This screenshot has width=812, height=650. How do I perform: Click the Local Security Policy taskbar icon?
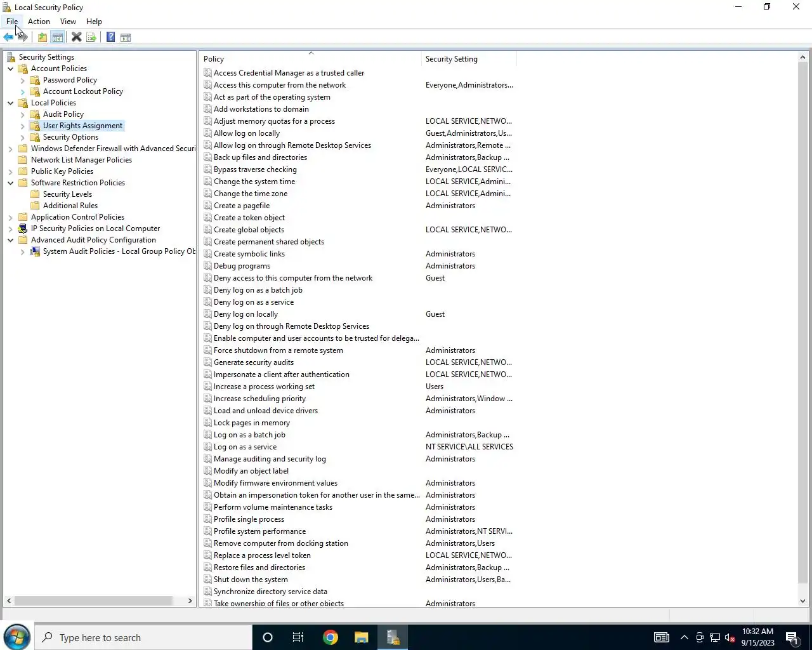tap(393, 637)
